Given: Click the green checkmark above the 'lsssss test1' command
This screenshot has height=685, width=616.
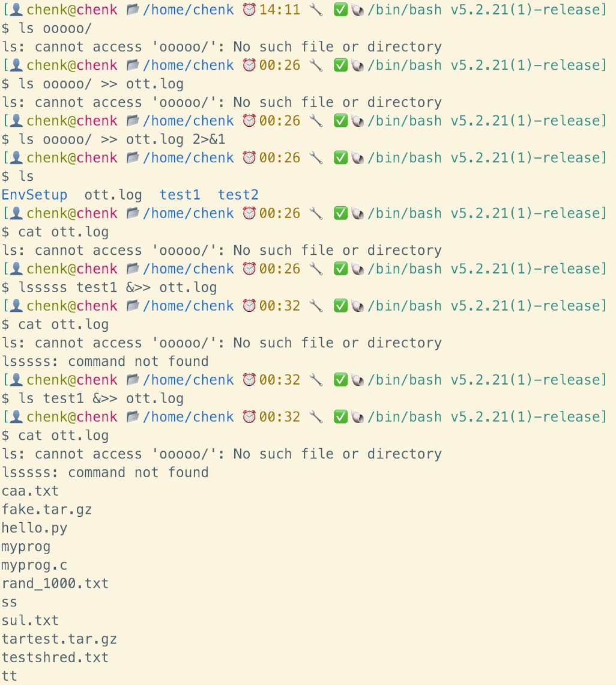Looking at the screenshot, I should pyautogui.click(x=340, y=269).
